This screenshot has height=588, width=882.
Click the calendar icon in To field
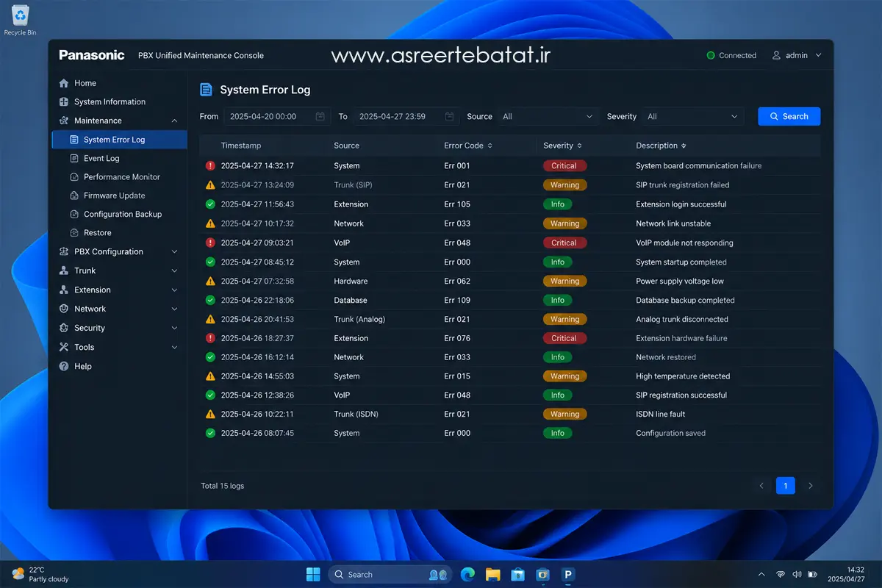click(449, 116)
